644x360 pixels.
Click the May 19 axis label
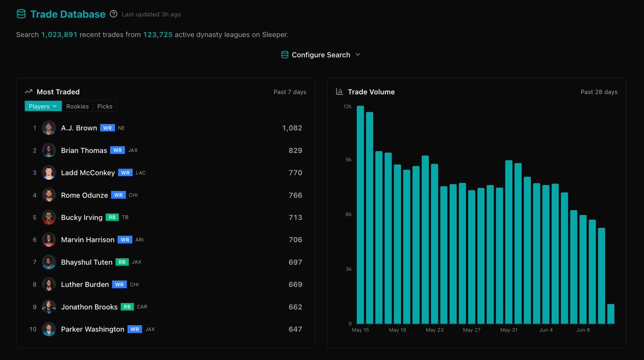pyautogui.click(x=397, y=330)
